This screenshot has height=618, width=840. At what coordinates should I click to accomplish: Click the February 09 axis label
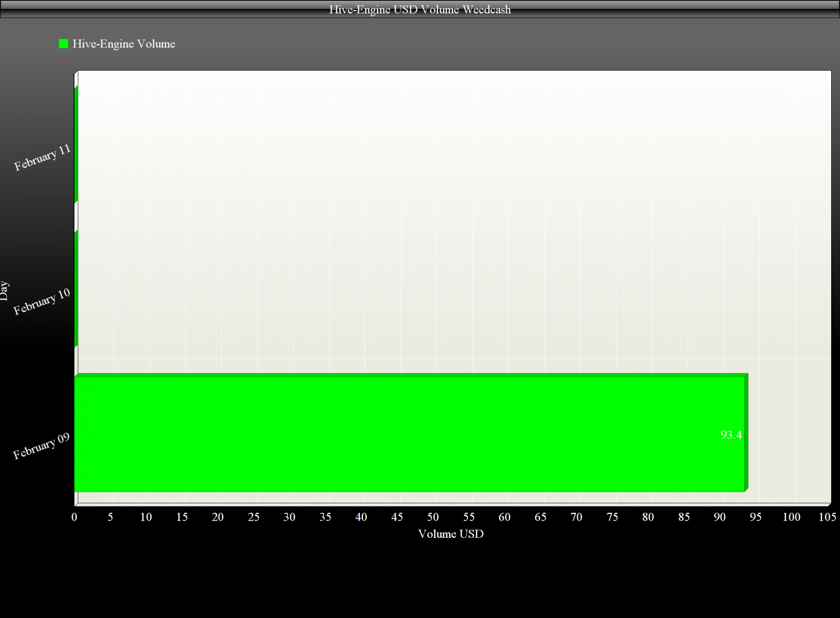pos(41,446)
